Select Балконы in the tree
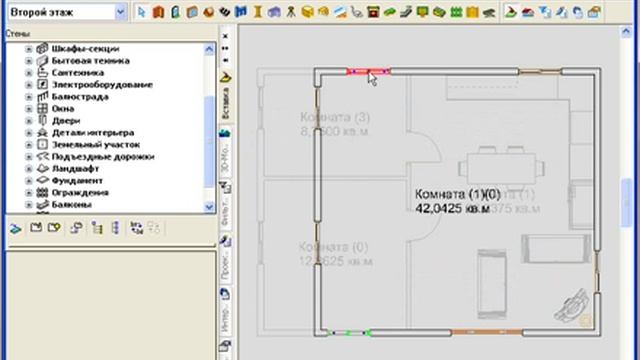 click(x=71, y=204)
